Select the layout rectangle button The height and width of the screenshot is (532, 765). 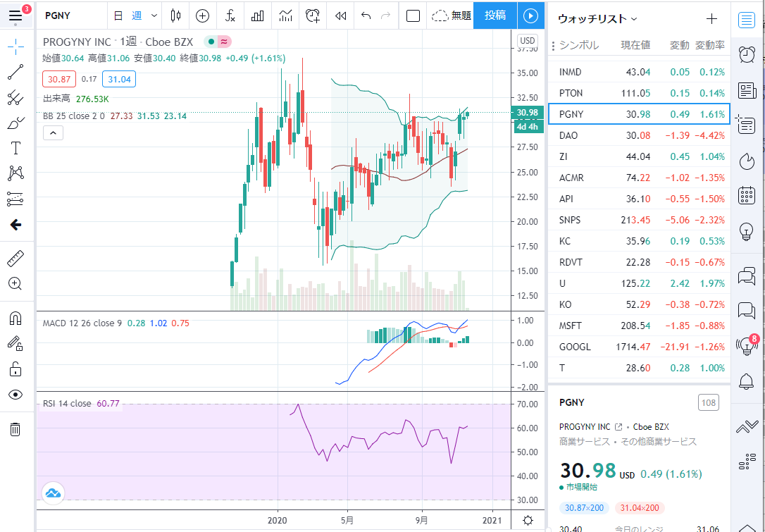point(413,16)
